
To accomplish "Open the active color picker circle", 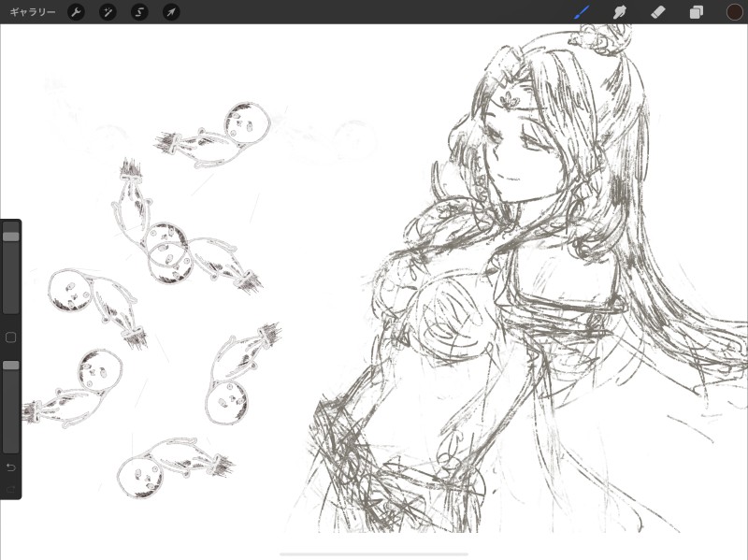I will [x=734, y=12].
